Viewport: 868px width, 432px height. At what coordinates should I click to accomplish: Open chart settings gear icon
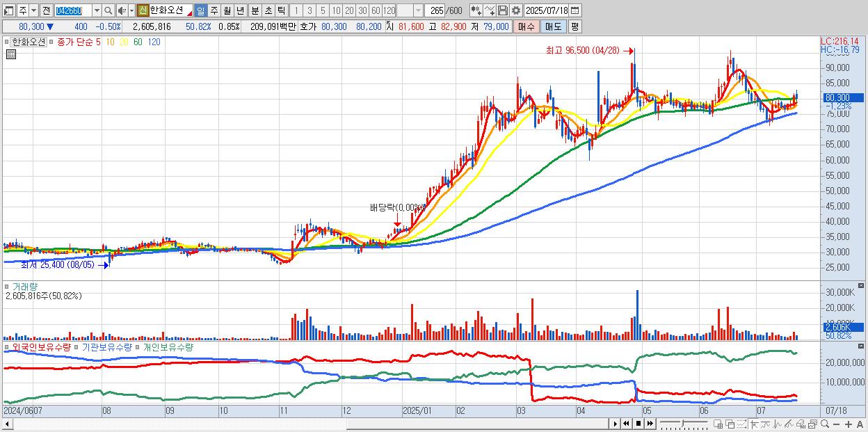pyautogui.click(x=516, y=10)
